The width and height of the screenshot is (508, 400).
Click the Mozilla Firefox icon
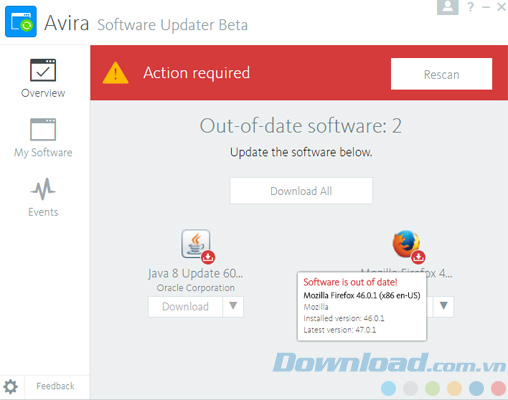click(406, 244)
